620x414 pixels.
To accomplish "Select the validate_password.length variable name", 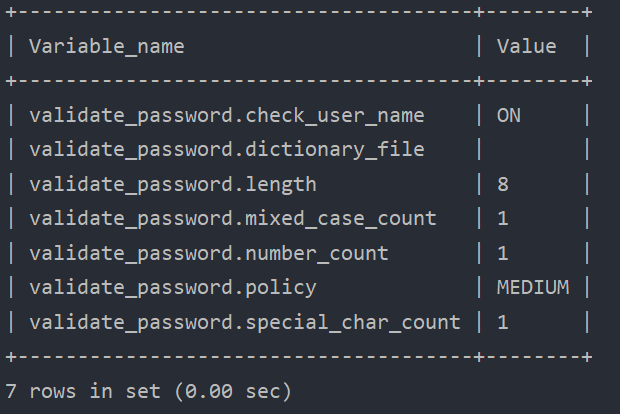I will 173,184.
